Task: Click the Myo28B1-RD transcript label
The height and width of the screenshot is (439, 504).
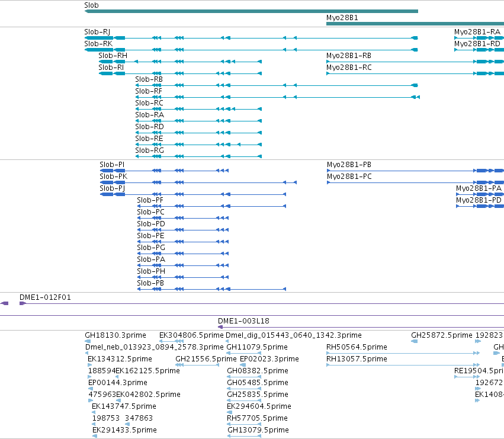Action: click(477, 44)
